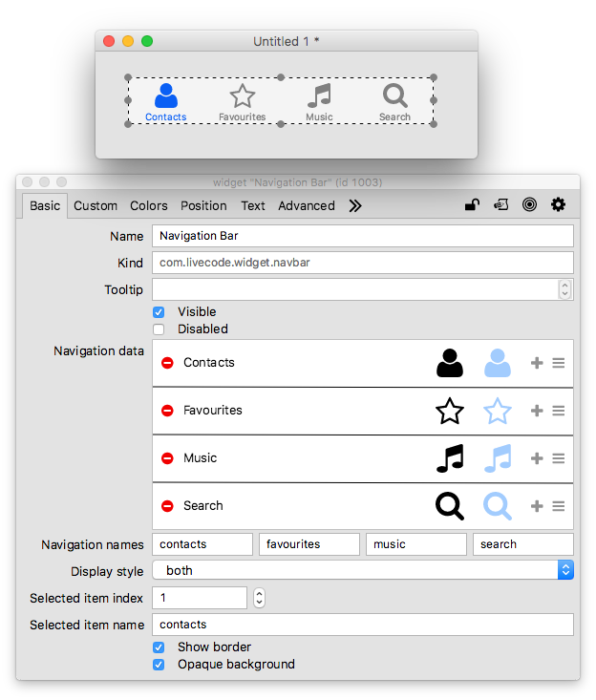This screenshot has width=596, height=700.
Task: Open the gear settings icon in the inspector
Action: coord(559,205)
